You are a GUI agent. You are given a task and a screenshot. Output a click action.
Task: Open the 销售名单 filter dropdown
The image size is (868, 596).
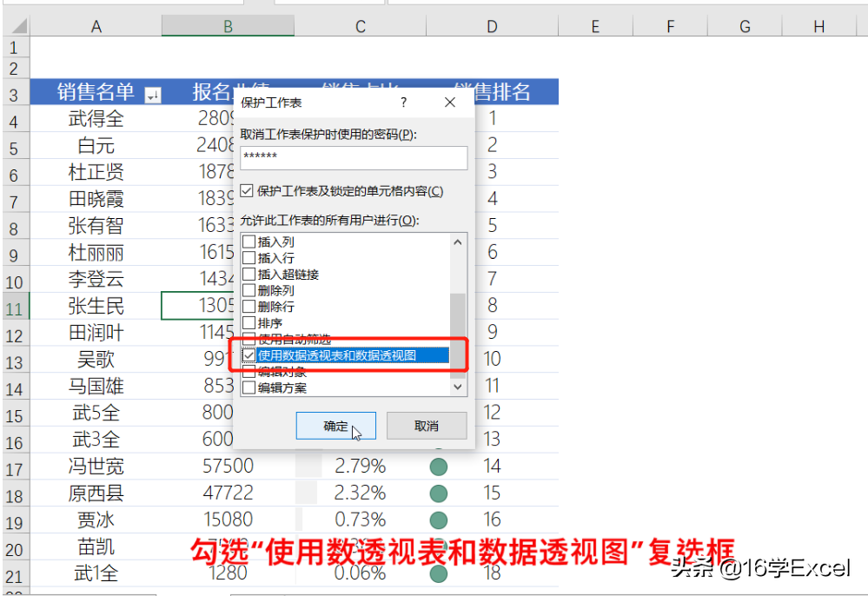153,96
